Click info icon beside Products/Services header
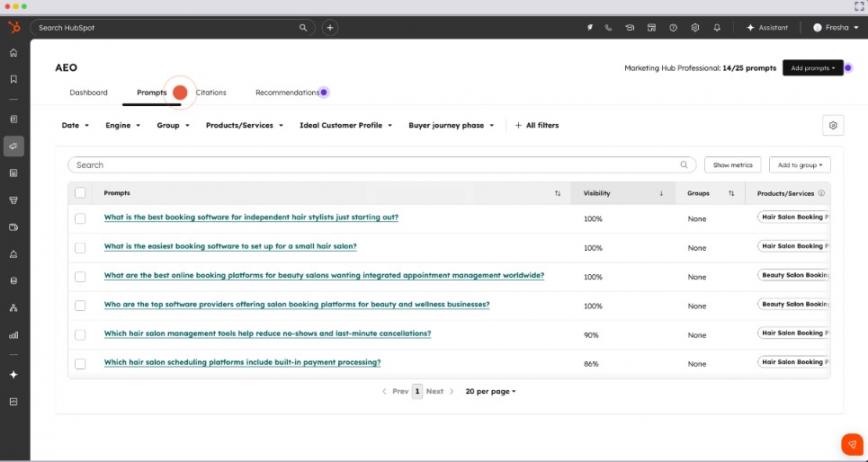The image size is (868, 462). point(822,193)
